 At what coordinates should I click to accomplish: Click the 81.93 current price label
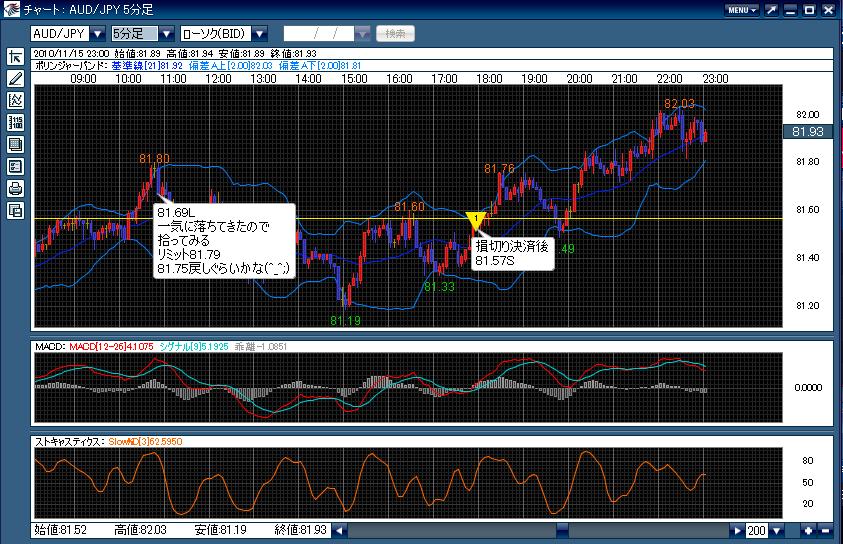tap(808, 132)
